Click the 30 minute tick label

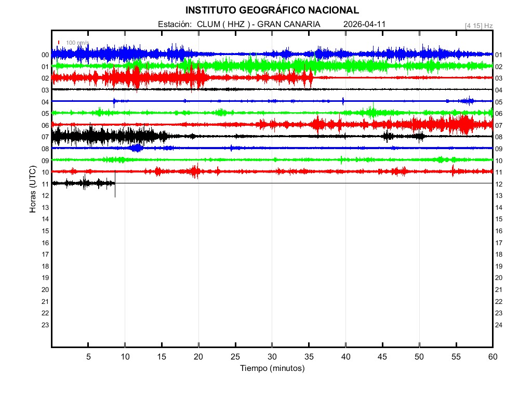pos(272,356)
